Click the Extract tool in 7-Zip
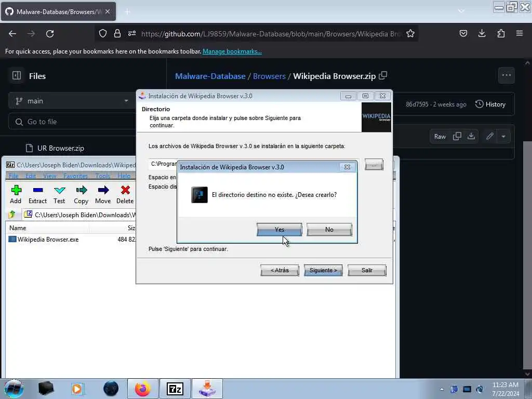 tap(37, 195)
